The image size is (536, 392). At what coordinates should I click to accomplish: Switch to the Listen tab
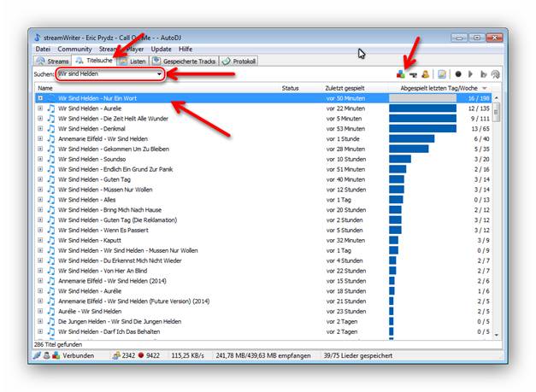click(133, 61)
